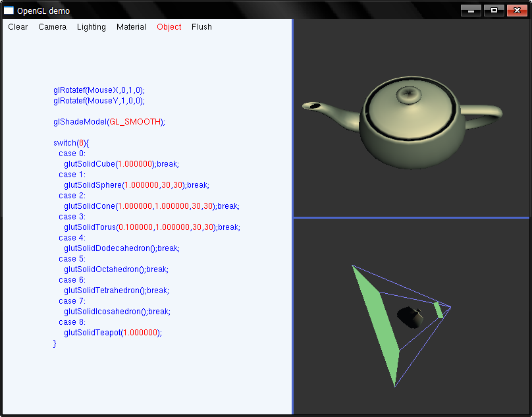Click the "case 0:" label
Image resolution: width=532 pixels, height=417 pixels.
[72, 153]
